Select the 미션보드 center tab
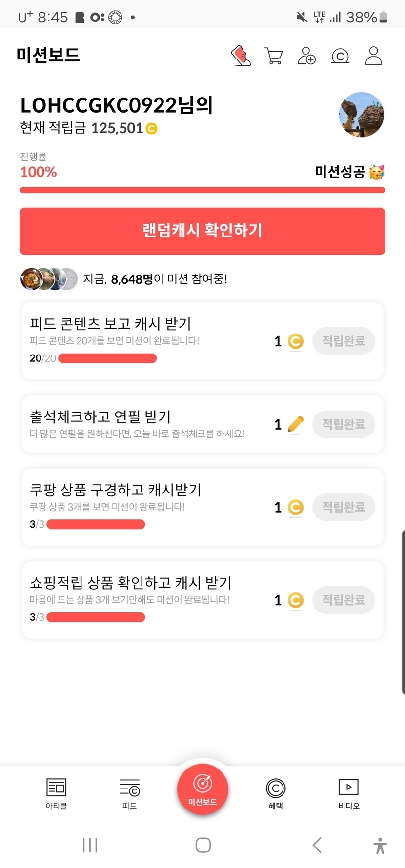This screenshot has height=868, width=405. 202,789
